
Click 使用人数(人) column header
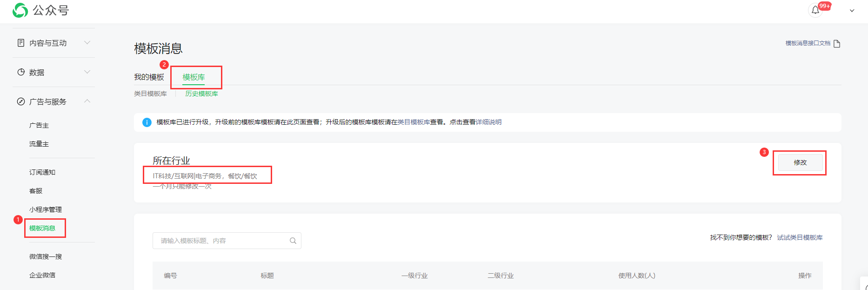point(637,276)
